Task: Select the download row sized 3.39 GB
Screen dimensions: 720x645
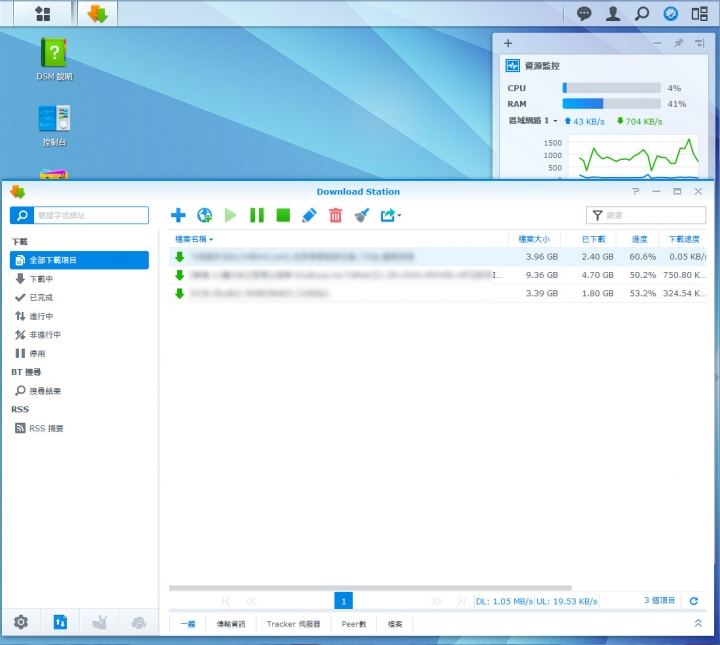Action: click(x=438, y=293)
